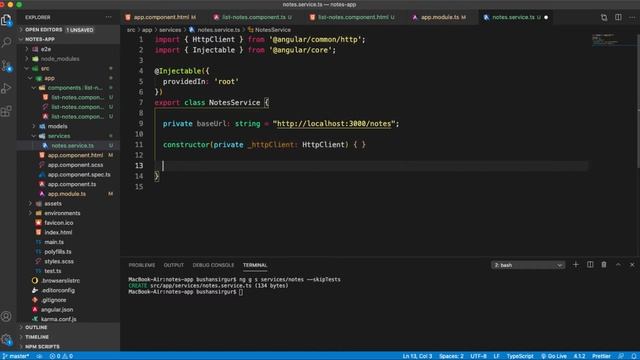The width and height of the screenshot is (640, 360).
Task: Collapse the src folder
Action: coord(44,68)
